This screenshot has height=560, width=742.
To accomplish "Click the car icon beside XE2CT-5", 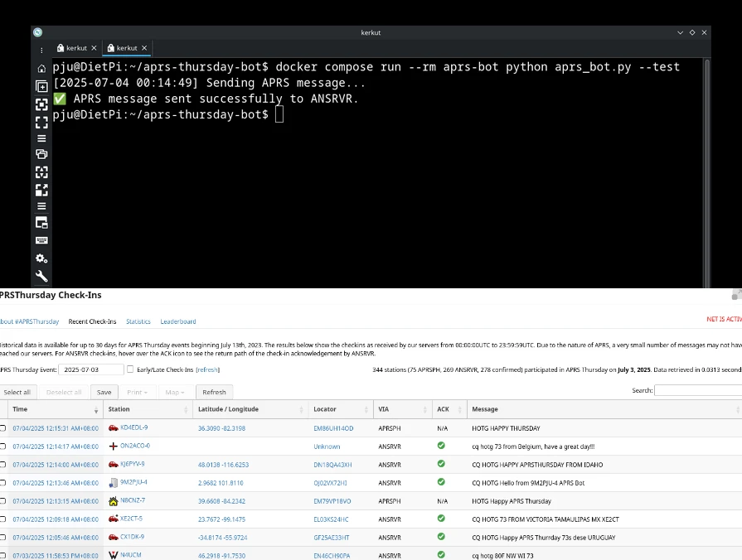I will (113, 519).
